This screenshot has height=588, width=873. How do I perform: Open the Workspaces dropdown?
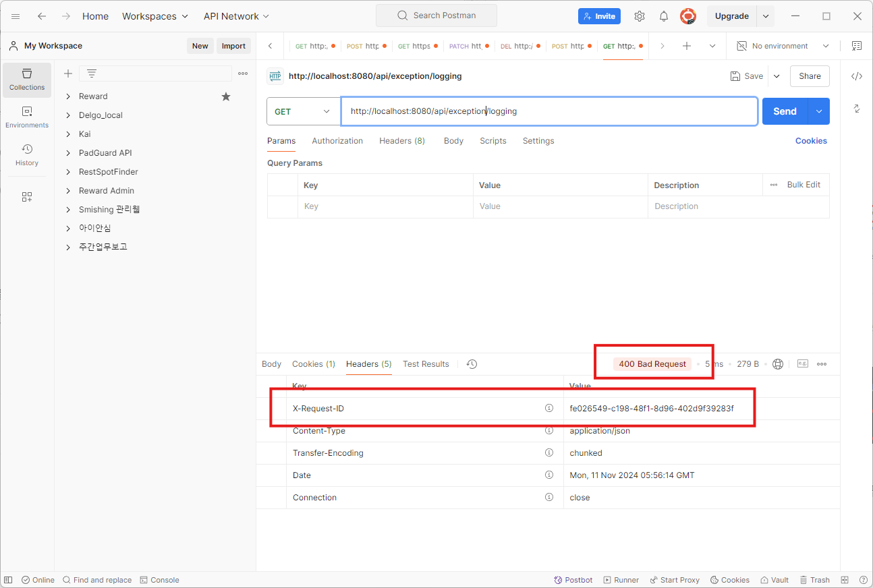155,16
